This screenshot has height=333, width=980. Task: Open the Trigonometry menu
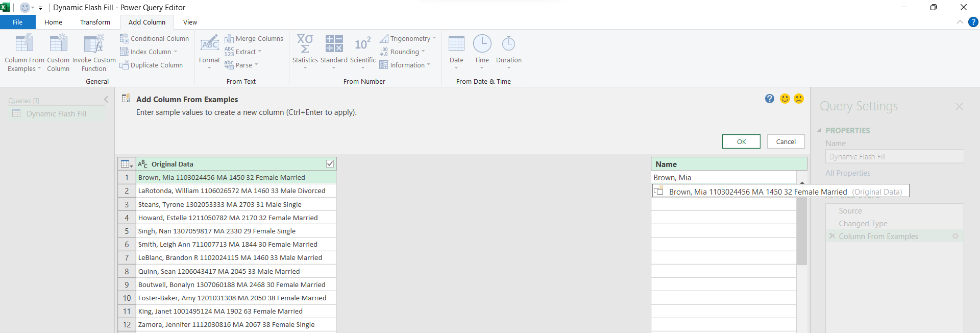click(x=408, y=38)
